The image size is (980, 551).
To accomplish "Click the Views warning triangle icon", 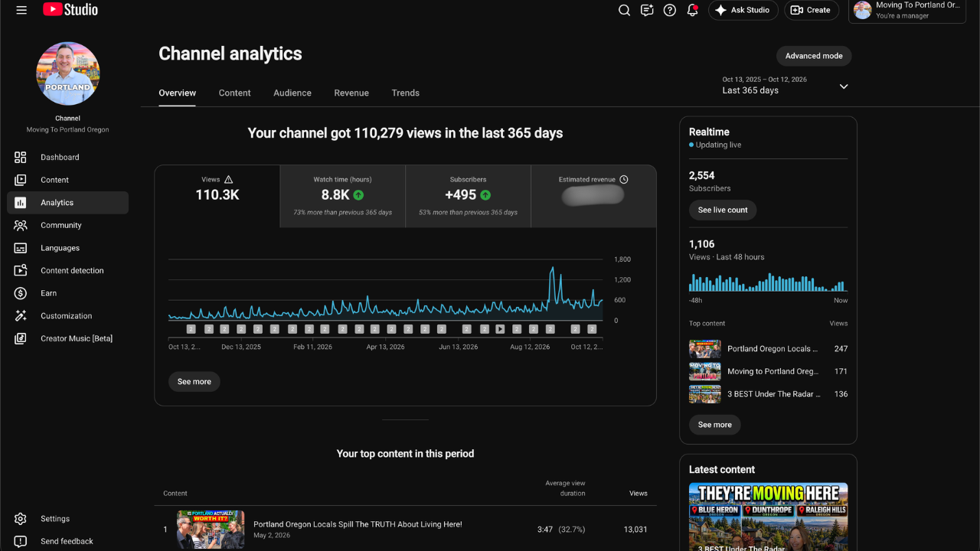I will 228,179.
